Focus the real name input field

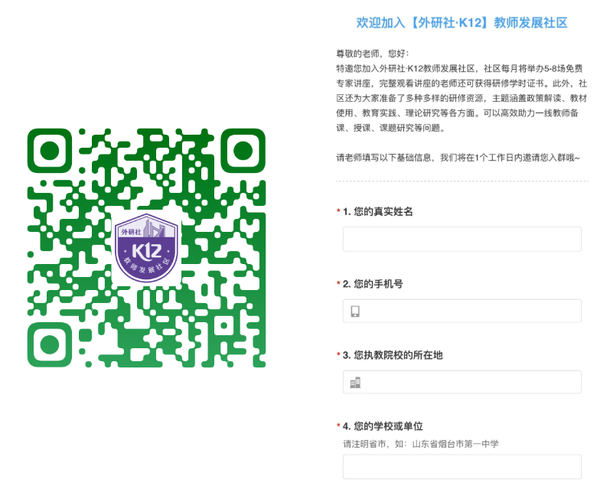click(462, 239)
